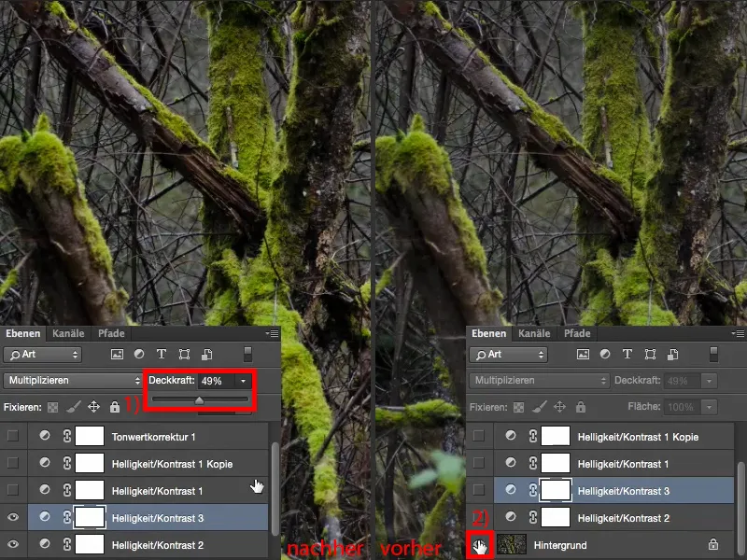The image size is (747, 560).
Task: Open Fläche slider arrow, right panel
Action: point(710,407)
